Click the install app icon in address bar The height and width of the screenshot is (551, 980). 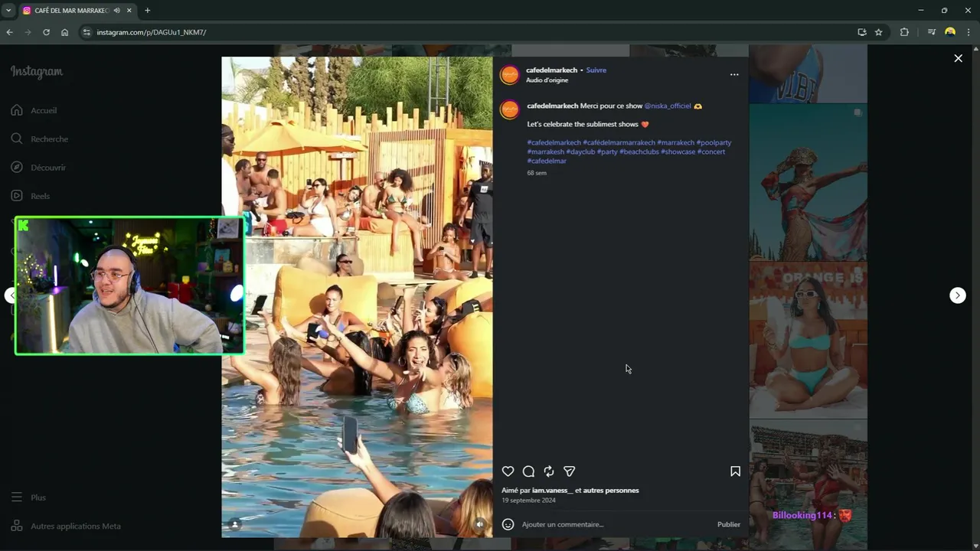[x=861, y=32]
